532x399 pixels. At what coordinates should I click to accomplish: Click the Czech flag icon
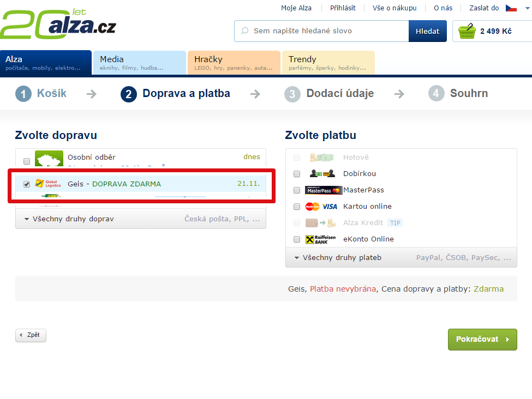[x=511, y=8]
